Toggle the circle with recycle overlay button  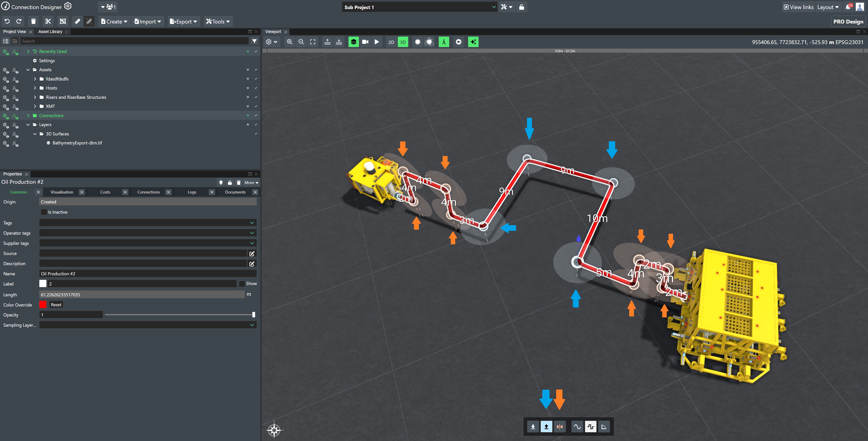[x=429, y=42]
